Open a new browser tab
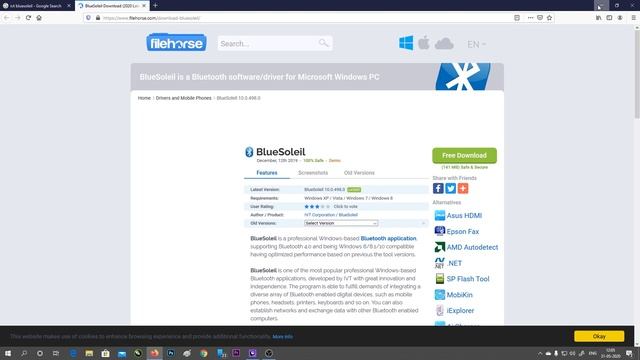Viewport: 640px width, 360px height. (x=156, y=6)
